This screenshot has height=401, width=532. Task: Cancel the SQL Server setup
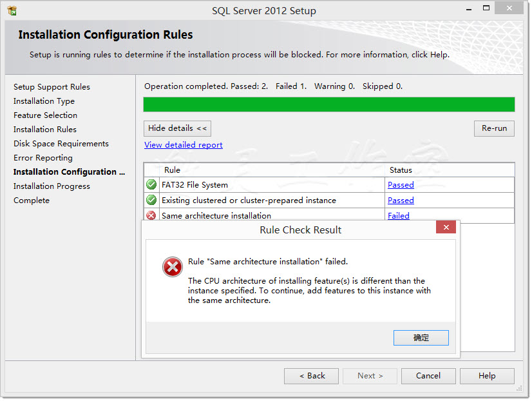[x=428, y=376]
